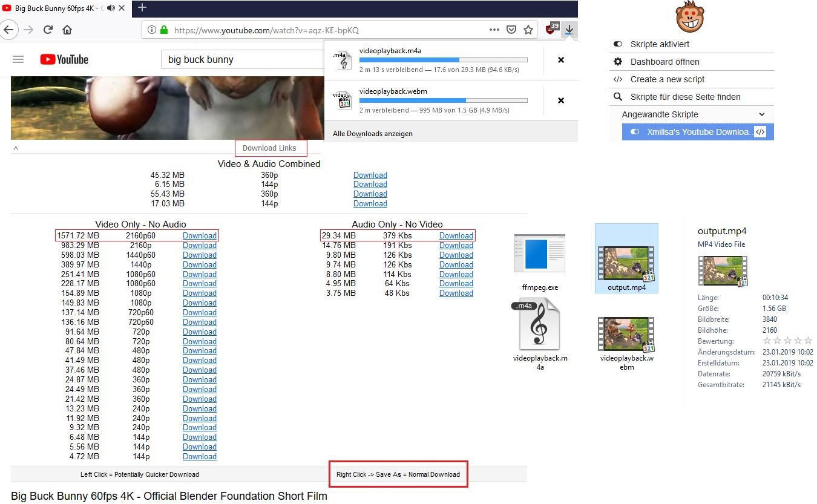
Task: Open the address bar page actions menu
Action: (494, 30)
